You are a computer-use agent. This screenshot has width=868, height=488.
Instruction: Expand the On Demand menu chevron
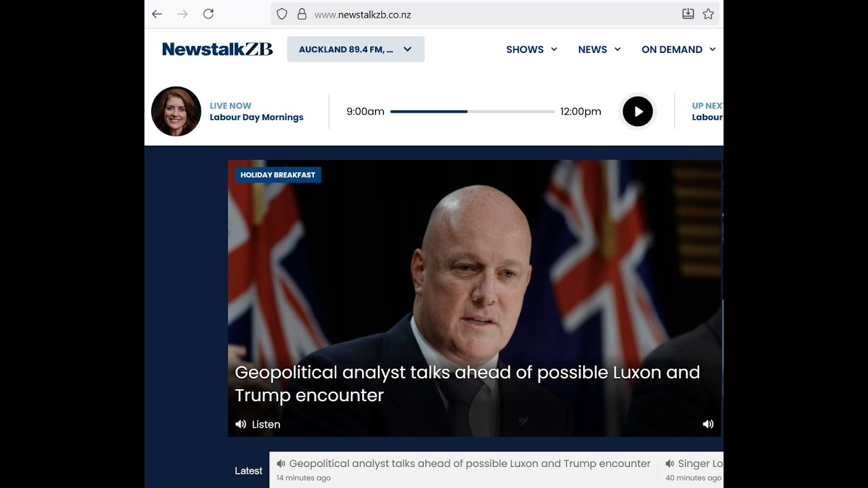[713, 49]
